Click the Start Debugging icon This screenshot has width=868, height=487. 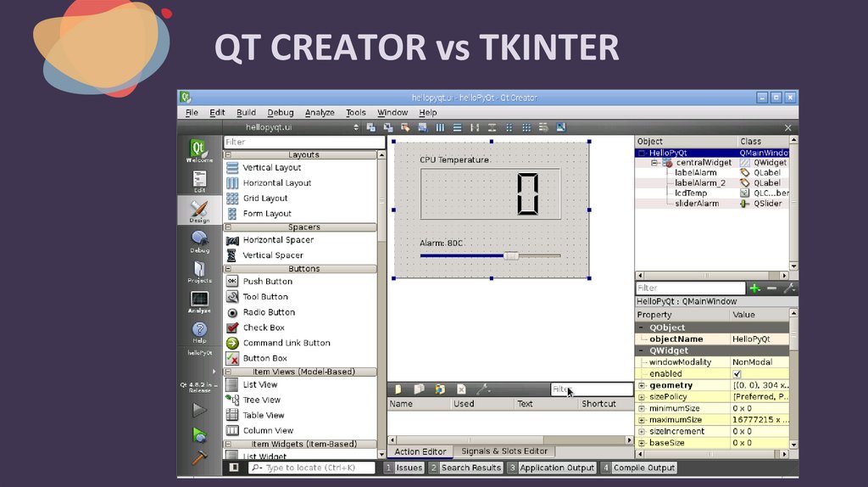tap(199, 435)
